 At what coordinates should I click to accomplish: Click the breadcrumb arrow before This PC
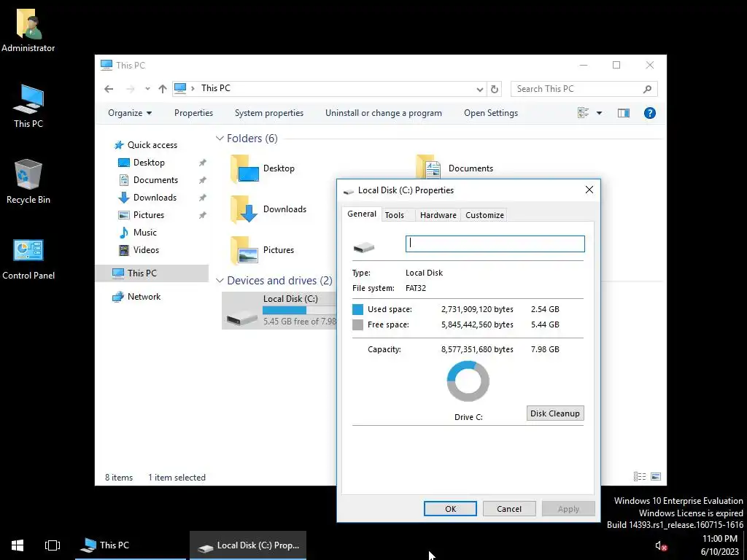click(x=193, y=88)
